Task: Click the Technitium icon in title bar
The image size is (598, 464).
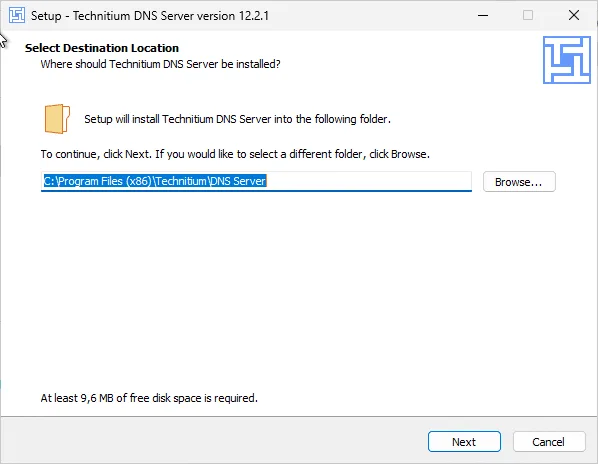Action: pyautogui.click(x=17, y=16)
